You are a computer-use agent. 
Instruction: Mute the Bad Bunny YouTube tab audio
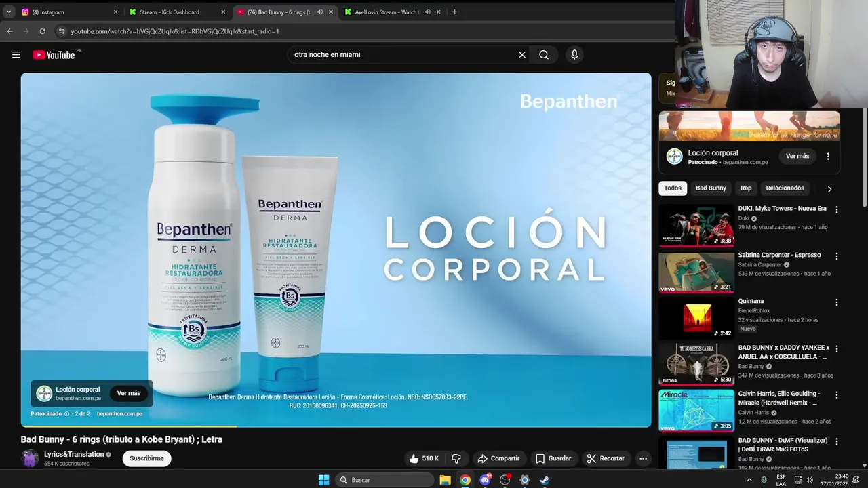click(320, 12)
